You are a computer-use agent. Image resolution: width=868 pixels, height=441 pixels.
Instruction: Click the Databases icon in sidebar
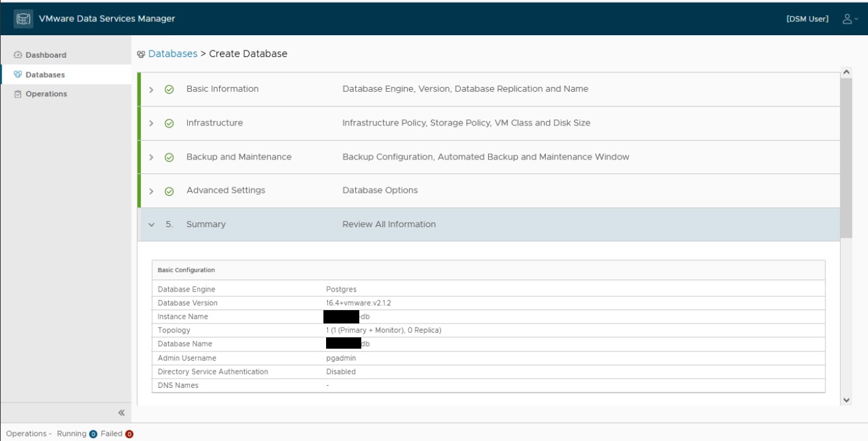coord(18,74)
